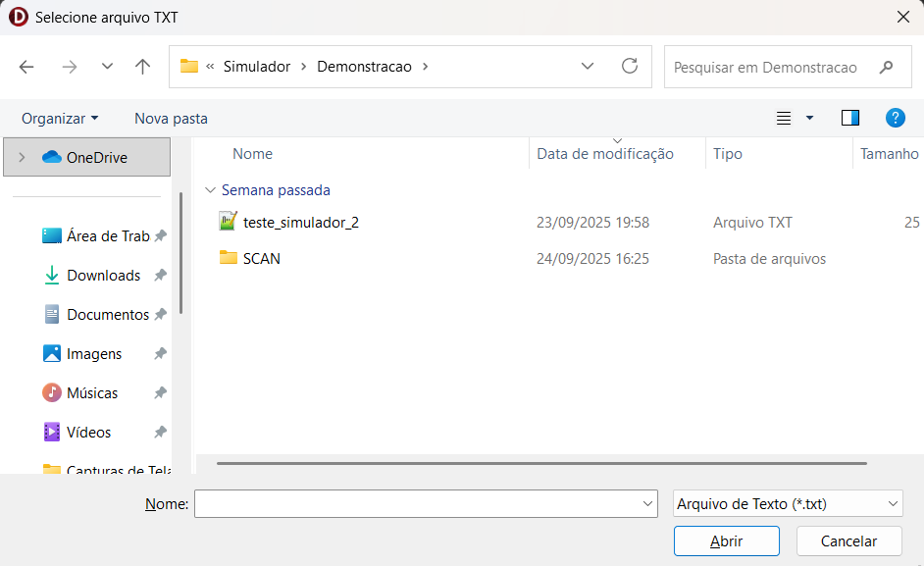Click pin icon beside Downloads
Image resolution: width=924 pixels, height=566 pixels.
(x=160, y=276)
